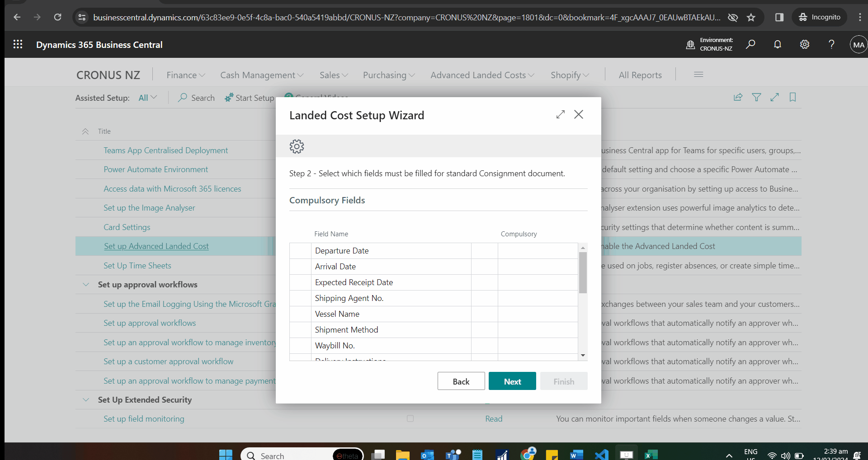
Task: Click the page expand arrows beside the bookmark
Action: pyautogui.click(x=774, y=97)
